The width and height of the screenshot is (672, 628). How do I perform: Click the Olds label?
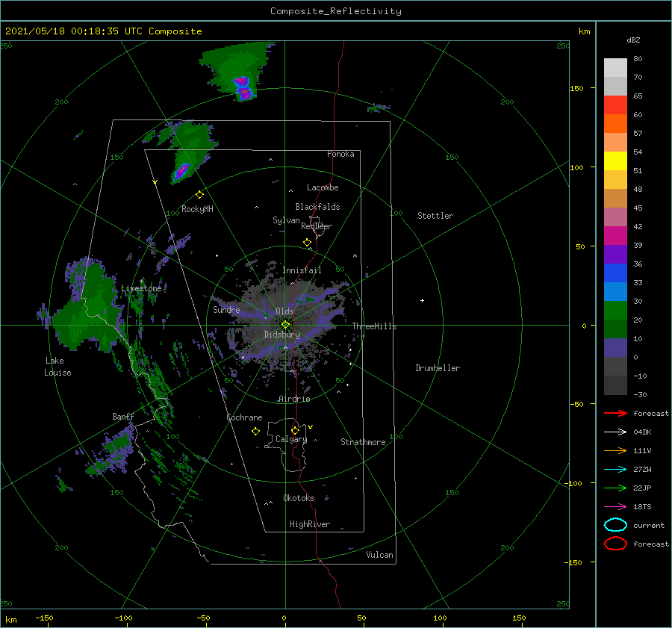[x=284, y=311]
